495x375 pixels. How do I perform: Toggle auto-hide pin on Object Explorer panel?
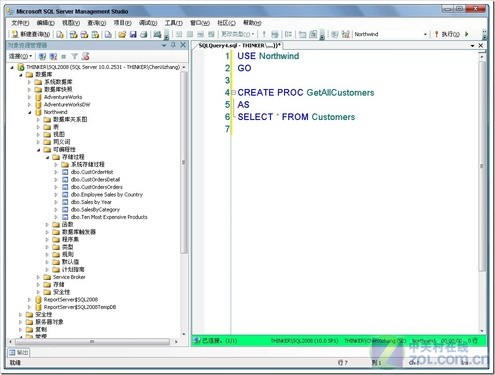173,45
